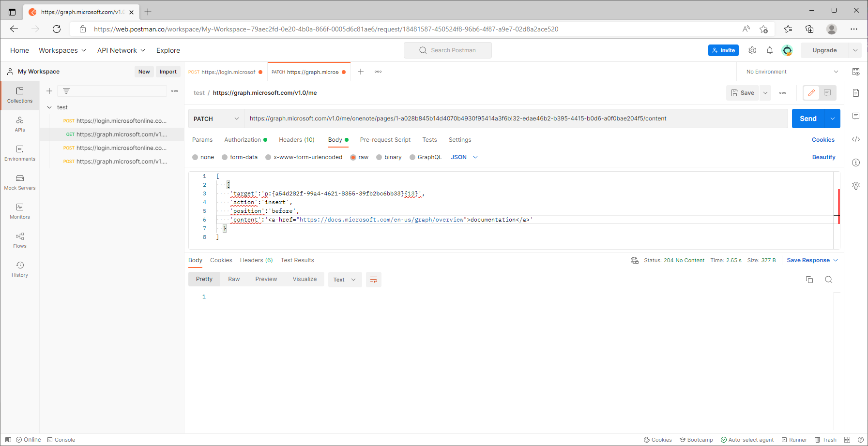This screenshot has height=446, width=868.
Task: Open the Monitors sidebar panel
Action: (20, 211)
